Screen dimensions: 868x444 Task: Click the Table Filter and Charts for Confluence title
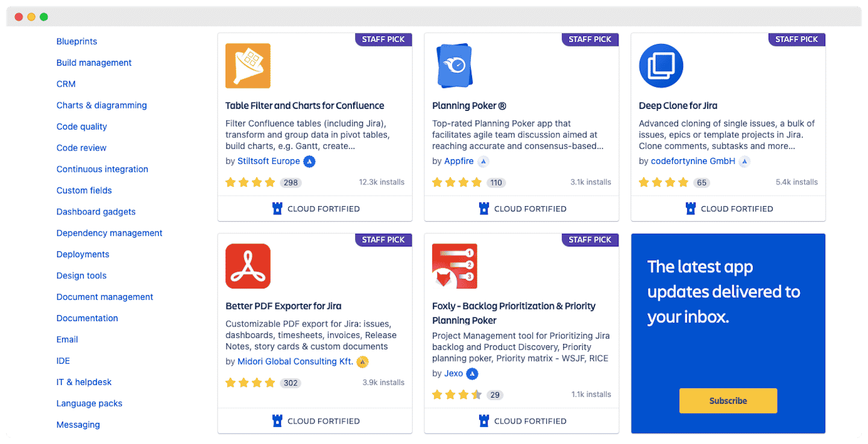(x=305, y=106)
